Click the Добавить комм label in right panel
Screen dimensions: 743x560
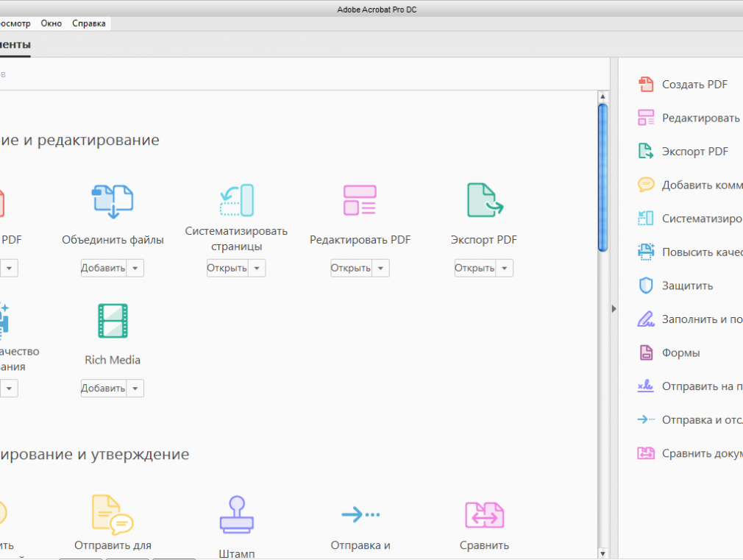[x=703, y=185]
